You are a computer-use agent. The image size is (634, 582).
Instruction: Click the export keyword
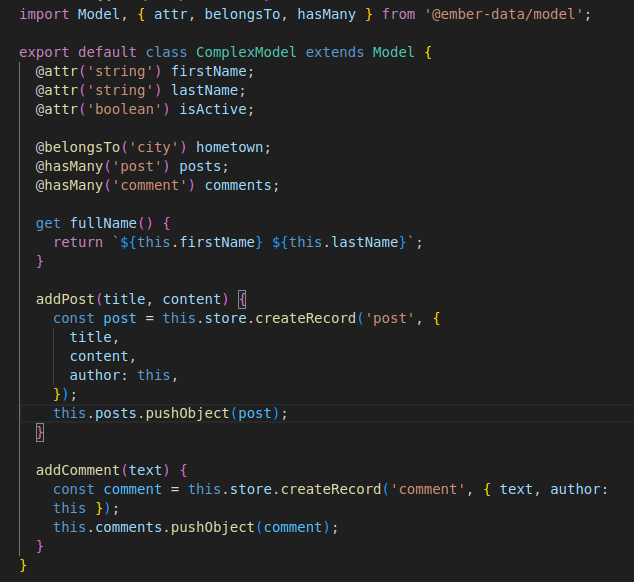click(x=44, y=52)
